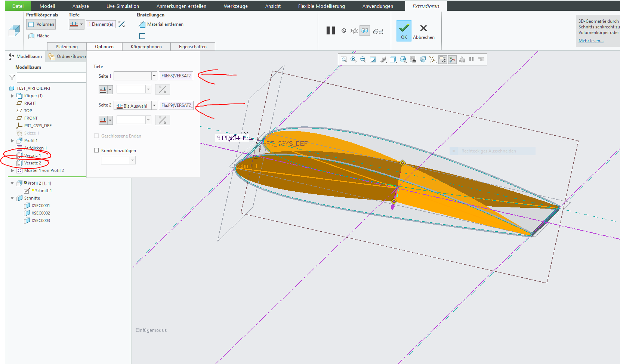Expand the Körper (1) tree node

pyautogui.click(x=12, y=96)
